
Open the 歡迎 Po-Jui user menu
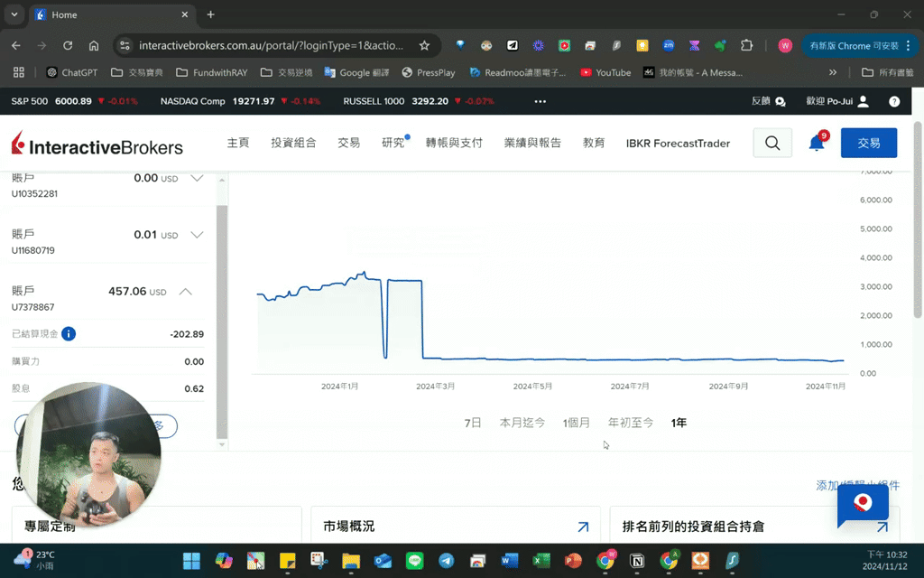tap(837, 101)
